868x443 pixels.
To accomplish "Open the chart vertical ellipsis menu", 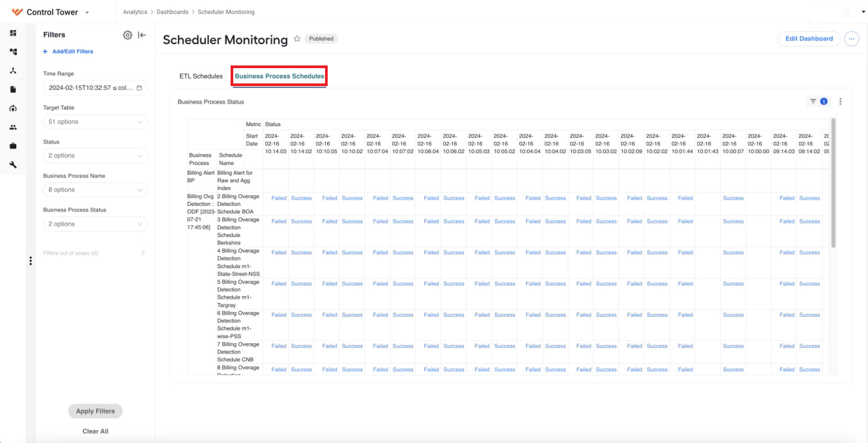I will 841,101.
